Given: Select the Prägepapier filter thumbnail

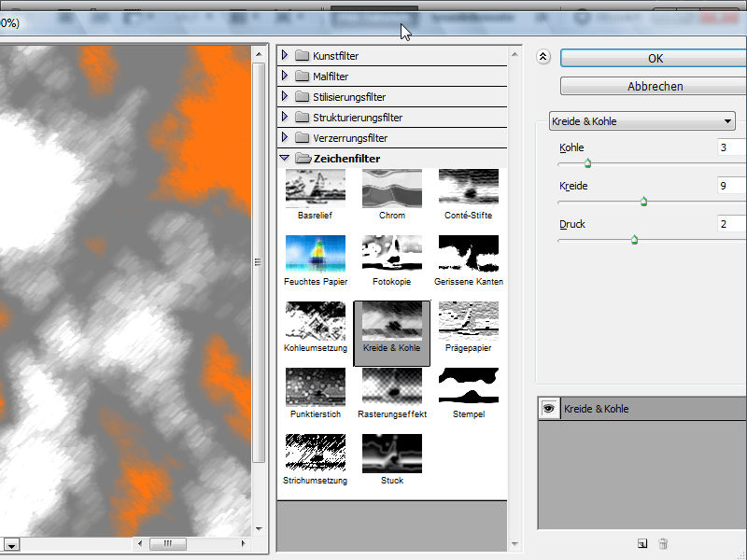Looking at the screenshot, I should pos(469,320).
